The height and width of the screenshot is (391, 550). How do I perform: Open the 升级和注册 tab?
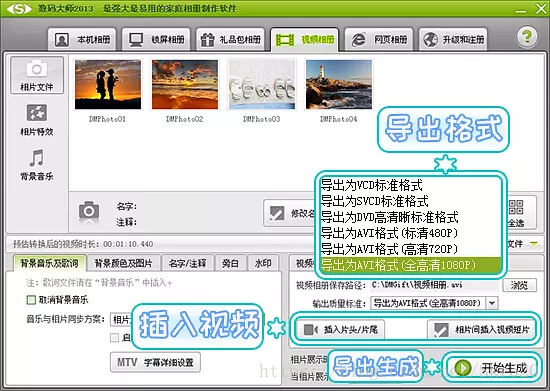(x=453, y=40)
